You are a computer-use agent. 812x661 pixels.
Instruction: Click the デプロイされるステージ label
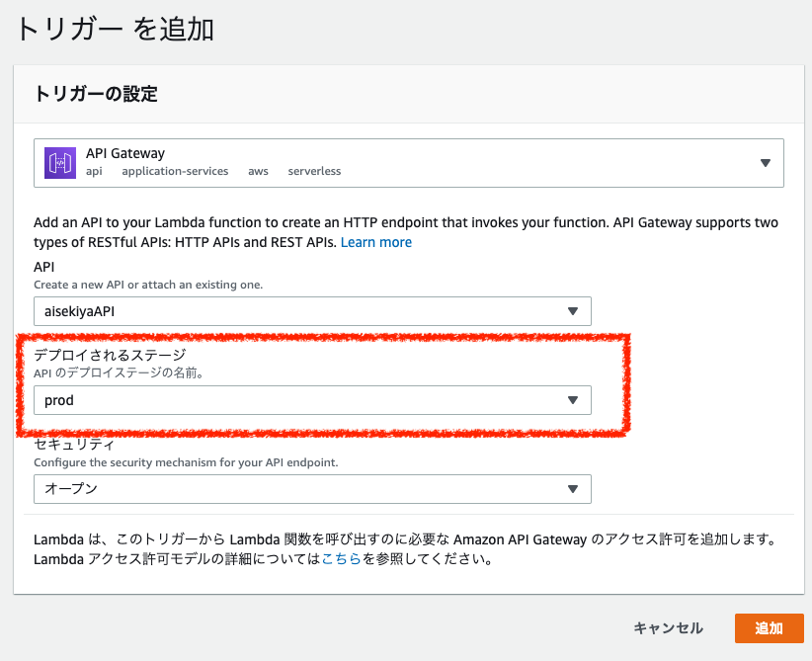[110, 355]
